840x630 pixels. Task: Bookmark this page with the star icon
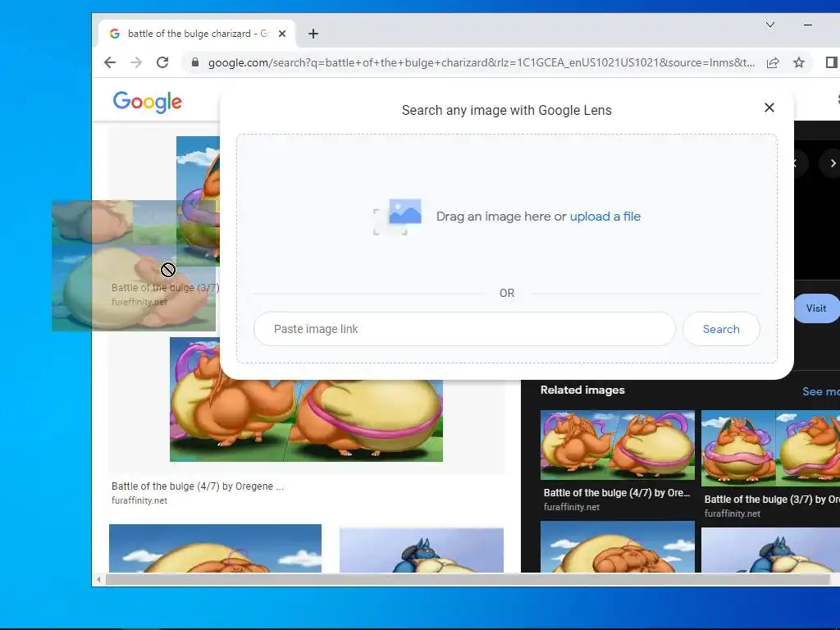(799, 62)
